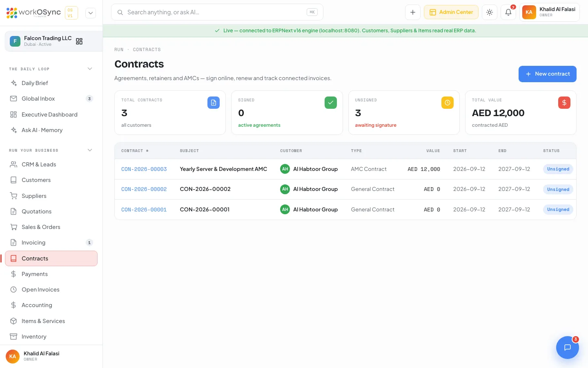
Task: Open Open Invoices
Action: tap(51, 289)
